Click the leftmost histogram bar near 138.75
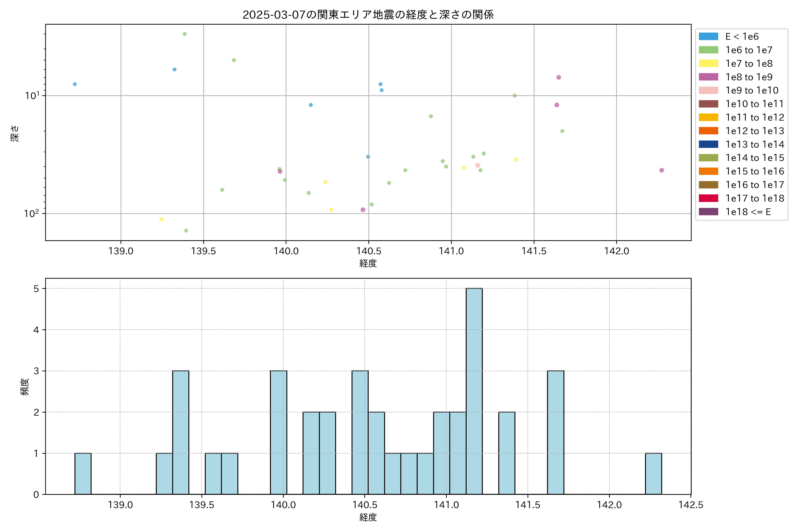This screenshot has width=798, height=532. point(83,474)
